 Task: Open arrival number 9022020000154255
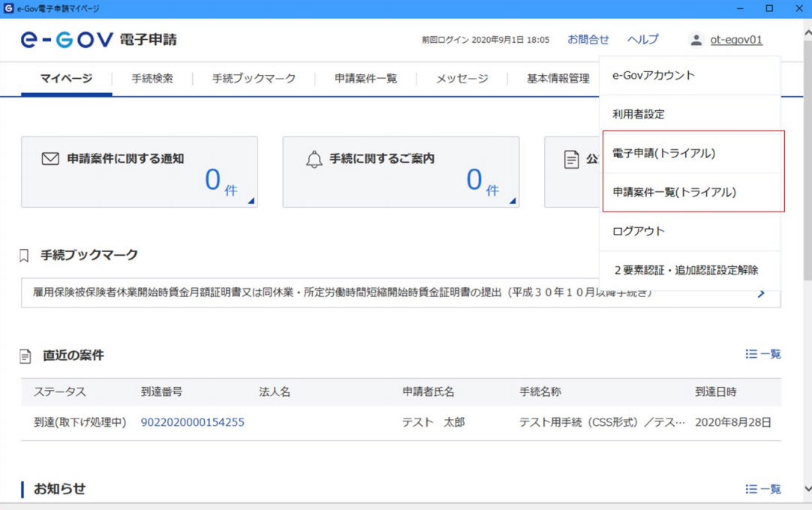coord(193,422)
